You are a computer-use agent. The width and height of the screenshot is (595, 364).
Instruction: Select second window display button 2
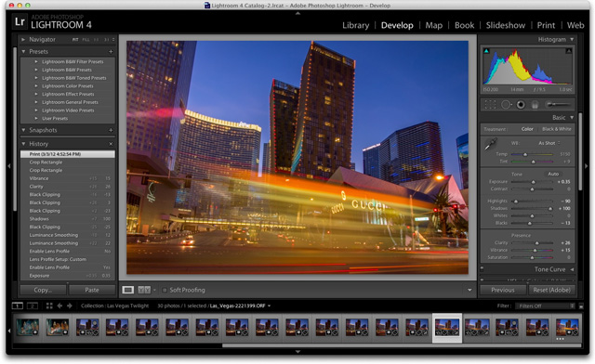pyautogui.click(x=33, y=305)
